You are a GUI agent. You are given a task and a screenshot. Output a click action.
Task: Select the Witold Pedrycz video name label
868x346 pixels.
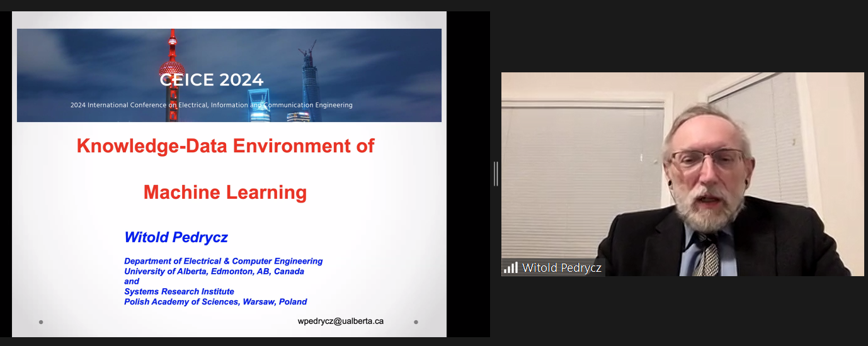[x=561, y=268]
